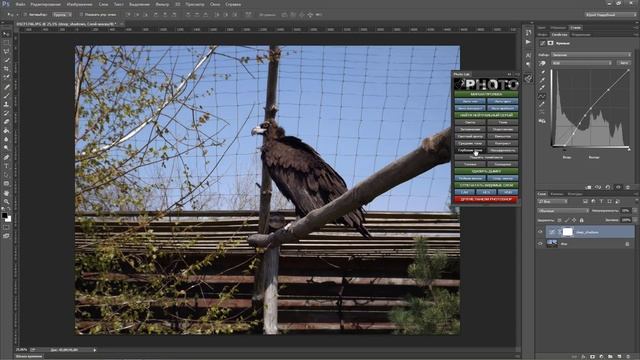
Task: Click Теплее button in Photo Lab
Action: [470, 164]
